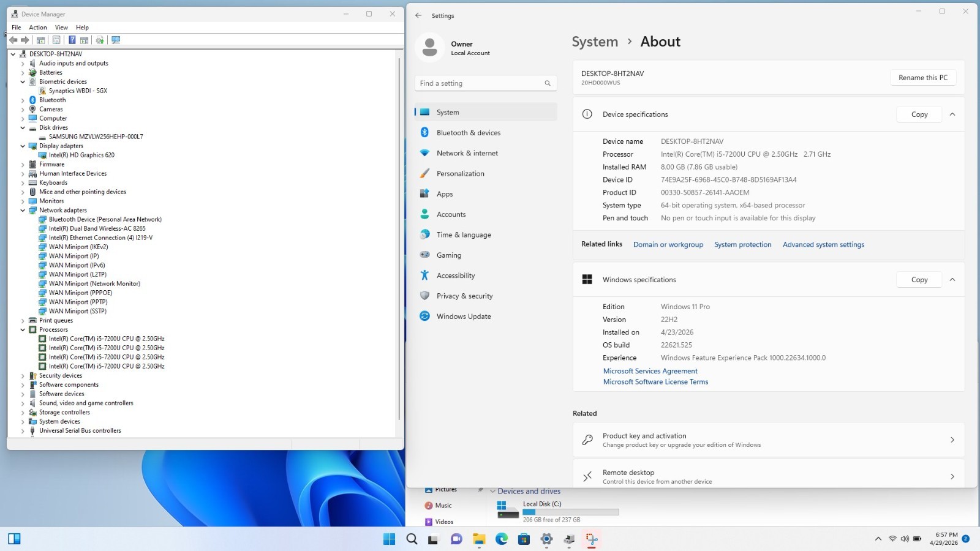Click the Back arrow in Device Manager toolbar
The height and width of the screenshot is (551, 980).
(13, 40)
